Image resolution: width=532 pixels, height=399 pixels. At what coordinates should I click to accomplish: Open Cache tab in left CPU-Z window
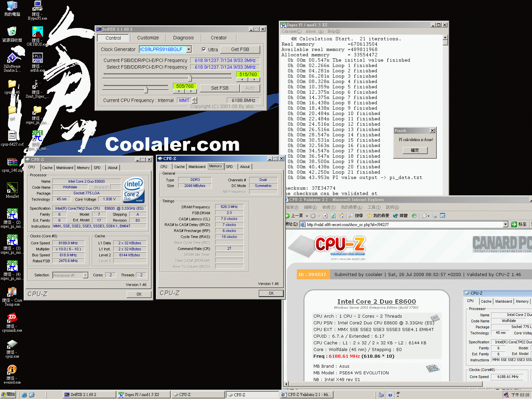point(47,168)
